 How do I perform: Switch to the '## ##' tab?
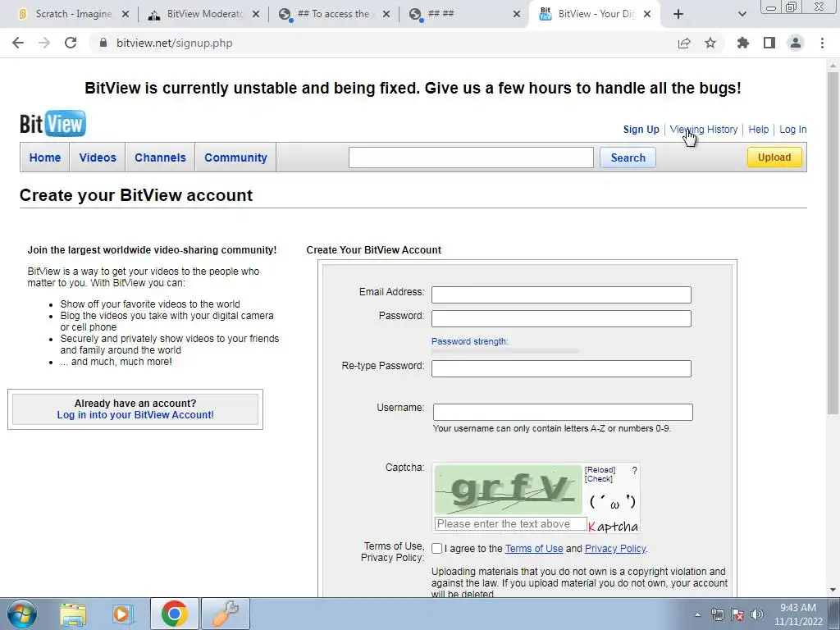point(464,14)
